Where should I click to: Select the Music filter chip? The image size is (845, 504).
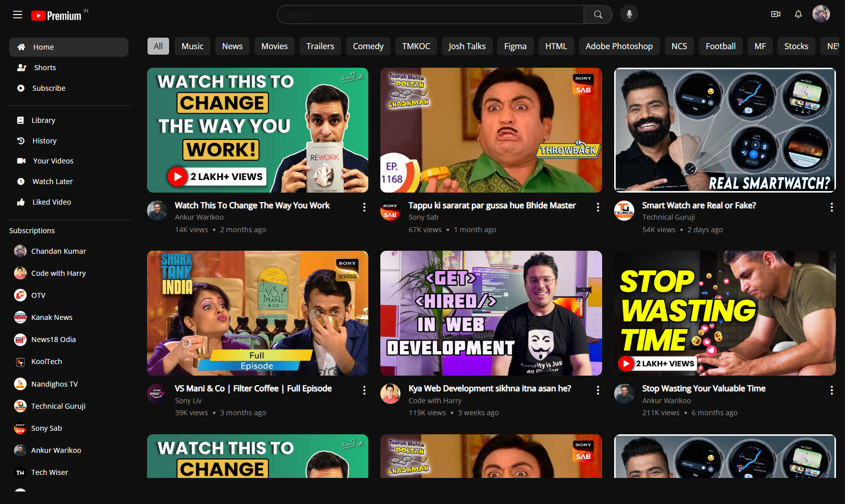(x=193, y=46)
